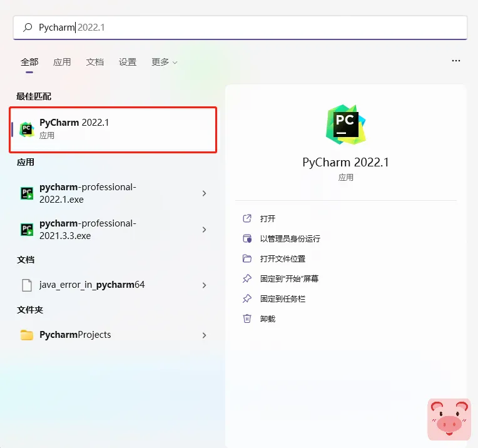Choose 打开文件位置
This screenshot has width=478, height=448.
click(x=283, y=258)
